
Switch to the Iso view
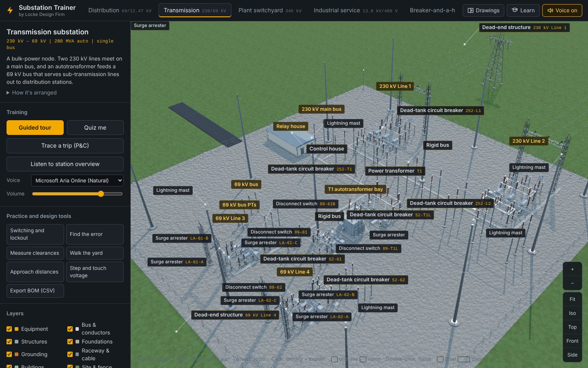click(x=572, y=313)
